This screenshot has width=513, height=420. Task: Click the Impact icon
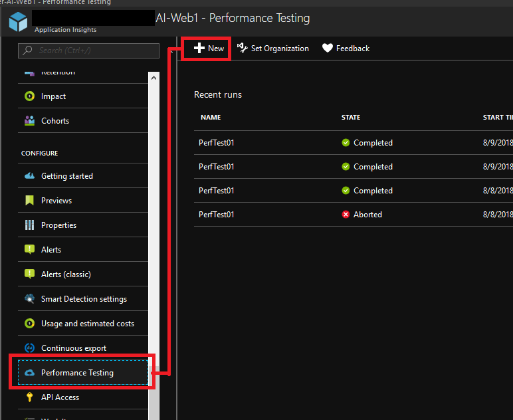coord(29,96)
